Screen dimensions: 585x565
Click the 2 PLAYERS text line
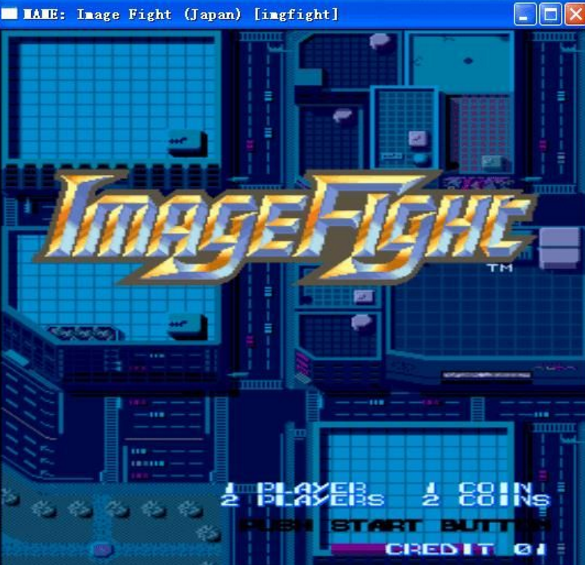point(302,500)
